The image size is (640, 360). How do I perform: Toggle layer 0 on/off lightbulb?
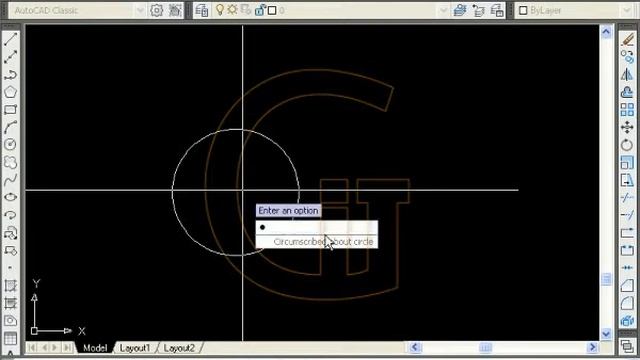(x=220, y=10)
